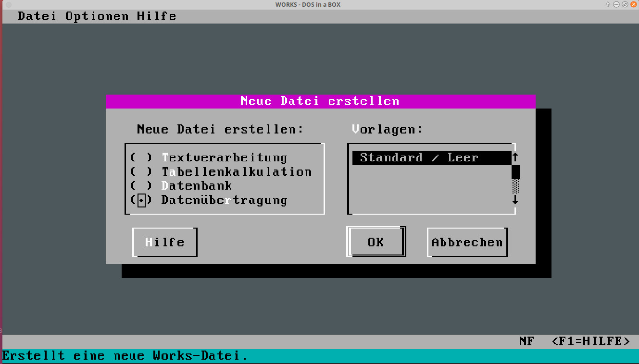
Task: Maximize the DOS in a BOX window
Action: [x=625, y=4]
